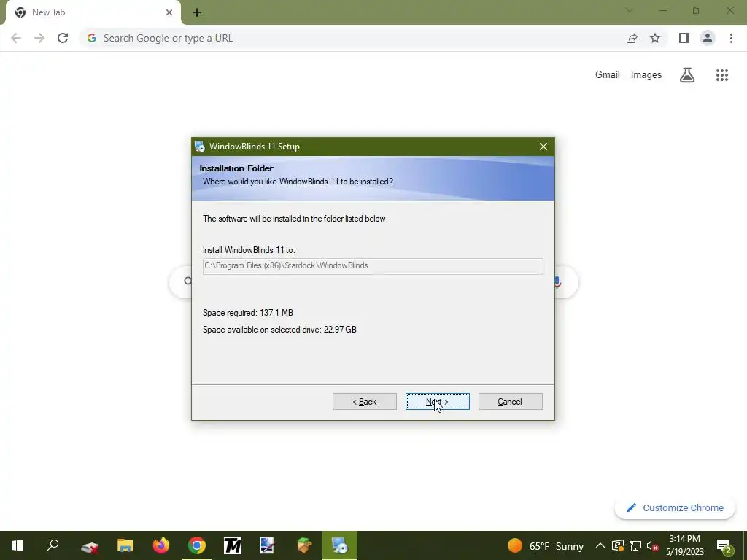This screenshot has height=560, width=747.
Task: Close the New Tab tab
Action: click(169, 12)
